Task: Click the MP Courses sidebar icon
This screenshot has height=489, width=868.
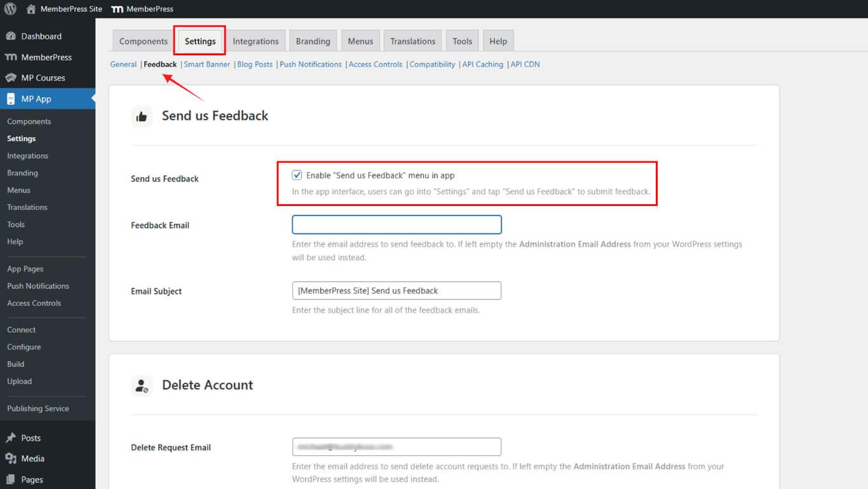Action: point(11,78)
